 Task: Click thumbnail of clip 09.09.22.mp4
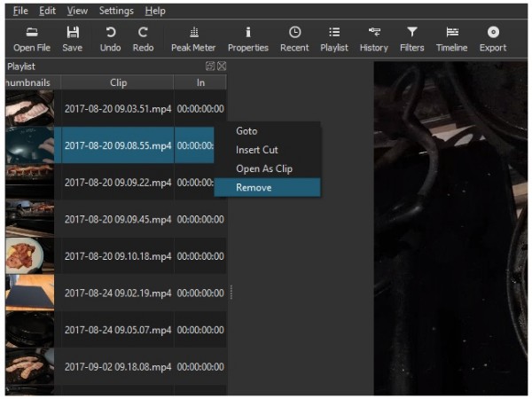click(30, 183)
